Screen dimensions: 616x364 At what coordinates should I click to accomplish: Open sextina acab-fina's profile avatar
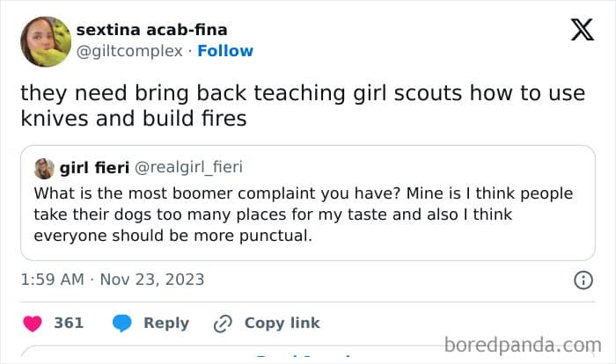(45, 41)
